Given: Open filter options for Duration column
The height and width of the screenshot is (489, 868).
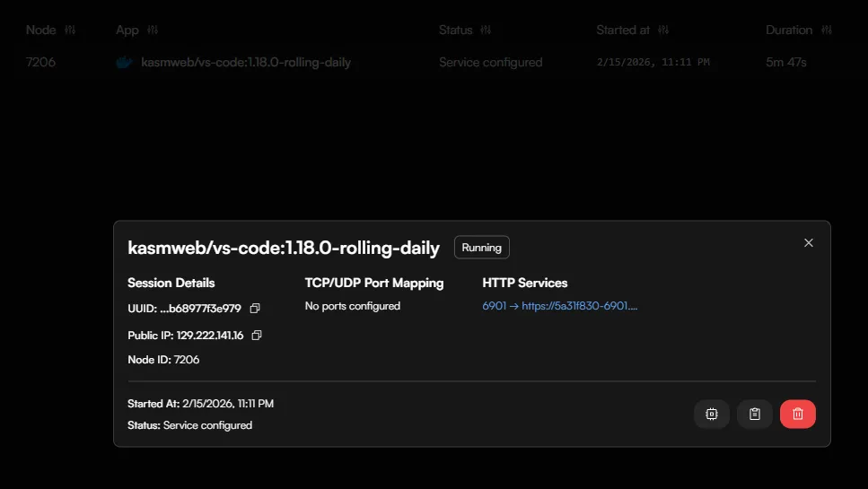Looking at the screenshot, I should (x=827, y=30).
